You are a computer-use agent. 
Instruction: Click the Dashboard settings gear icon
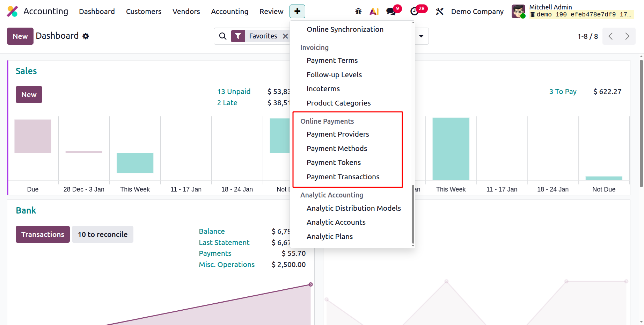(86, 36)
